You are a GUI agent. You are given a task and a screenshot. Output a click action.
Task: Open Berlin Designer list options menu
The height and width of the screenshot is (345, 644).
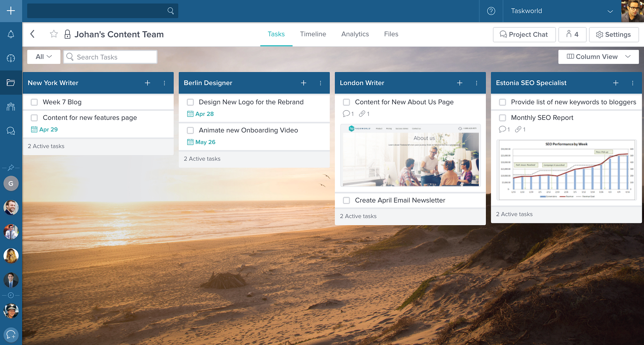point(321,83)
